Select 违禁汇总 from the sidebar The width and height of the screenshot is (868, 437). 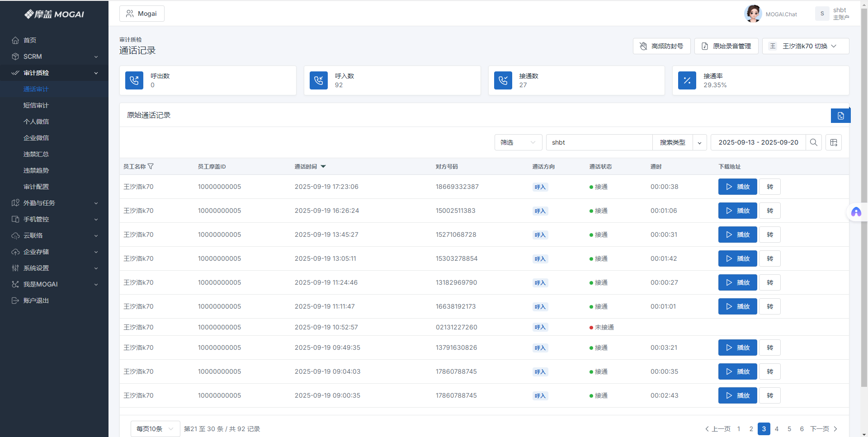point(36,154)
